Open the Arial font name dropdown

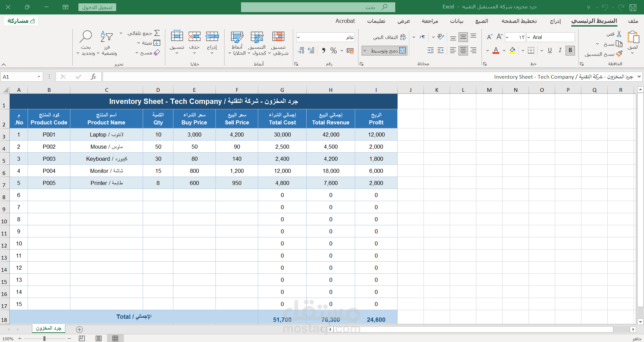coord(529,37)
